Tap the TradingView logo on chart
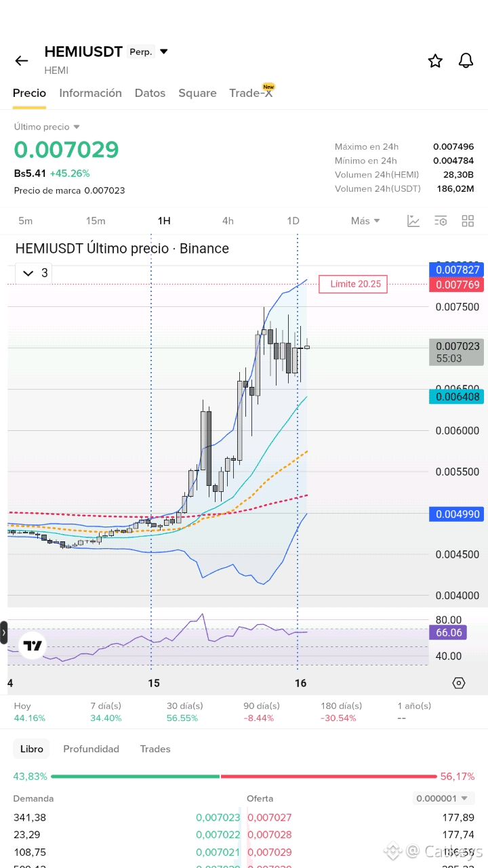This screenshot has height=868, width=488. point(33,645)
